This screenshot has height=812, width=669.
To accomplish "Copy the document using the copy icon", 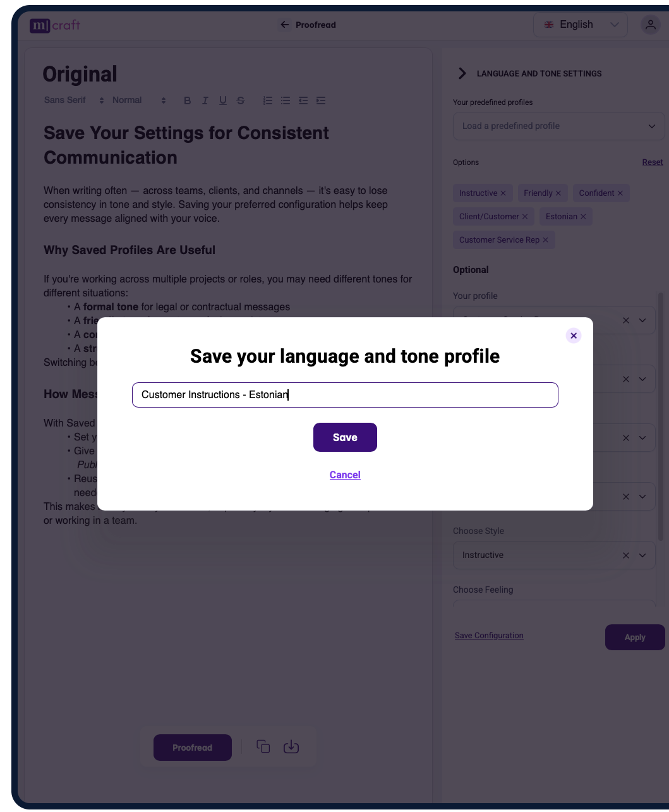I will pos(263,746).
